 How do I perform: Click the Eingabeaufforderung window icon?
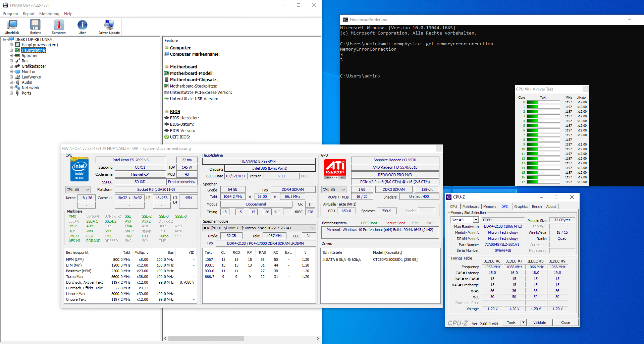[x=345, y=20]
